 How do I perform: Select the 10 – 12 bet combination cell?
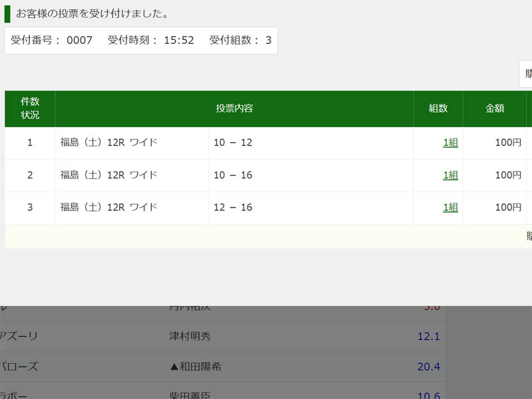(x=233, y=142)
